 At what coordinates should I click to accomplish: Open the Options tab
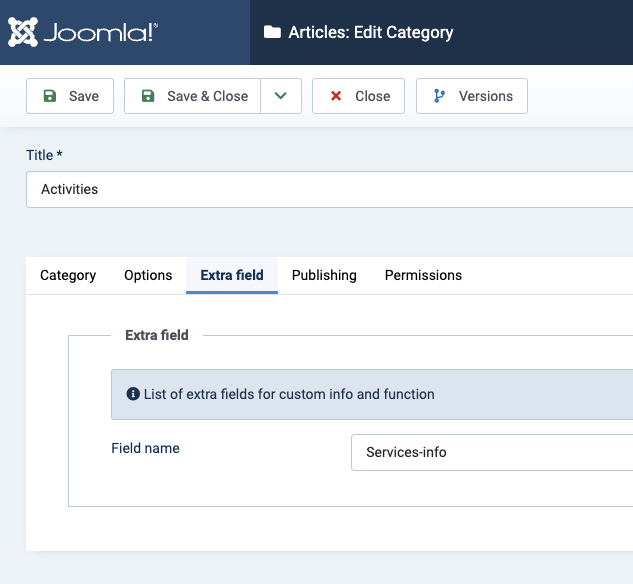click(x=148, y=275)
